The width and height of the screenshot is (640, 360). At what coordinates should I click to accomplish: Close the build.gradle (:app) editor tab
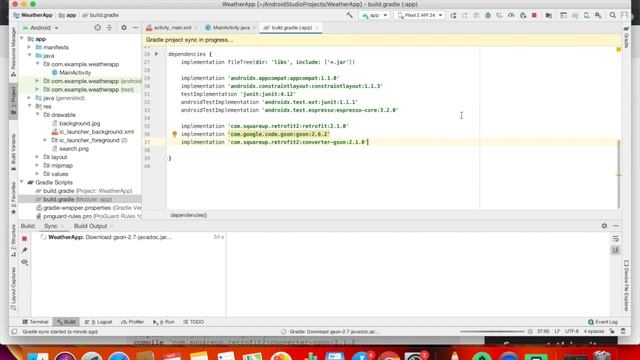[x=317, y=28]
